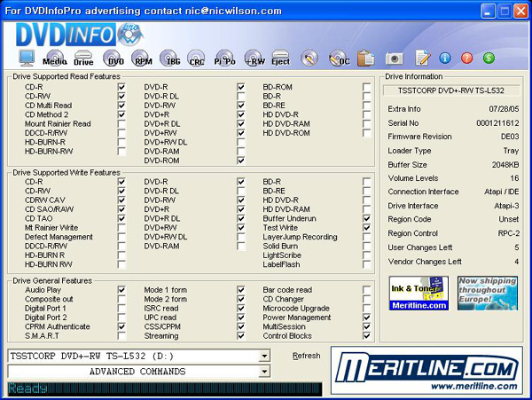
Task: Click the Firmware Revision DE03 value
Action: pyautogui.click(x=510, y=137)
